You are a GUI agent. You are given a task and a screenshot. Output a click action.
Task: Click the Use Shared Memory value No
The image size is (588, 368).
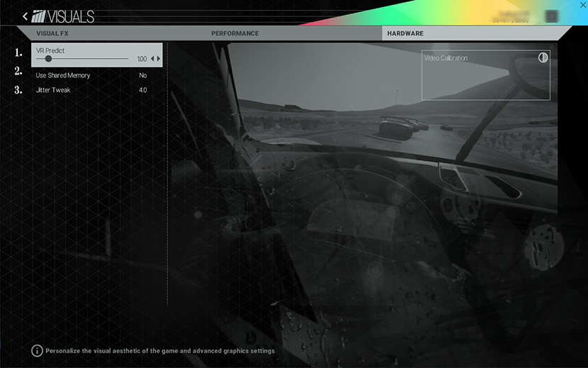[143, 75]
